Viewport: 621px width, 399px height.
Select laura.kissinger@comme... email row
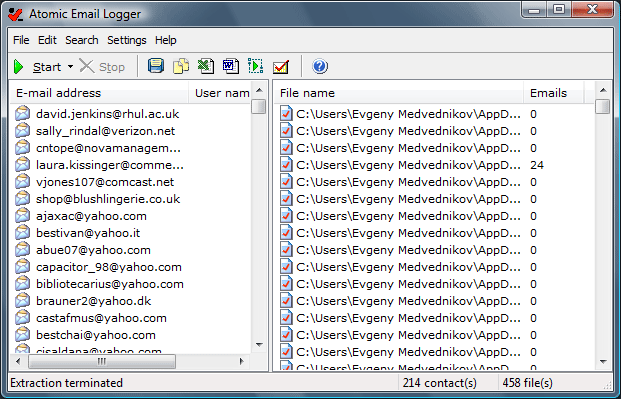pyautogui.click(x=131, y=165)
